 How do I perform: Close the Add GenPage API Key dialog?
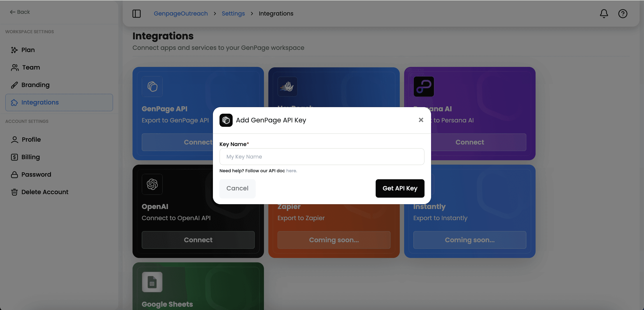pyautogui.click(x=421, y=120)
